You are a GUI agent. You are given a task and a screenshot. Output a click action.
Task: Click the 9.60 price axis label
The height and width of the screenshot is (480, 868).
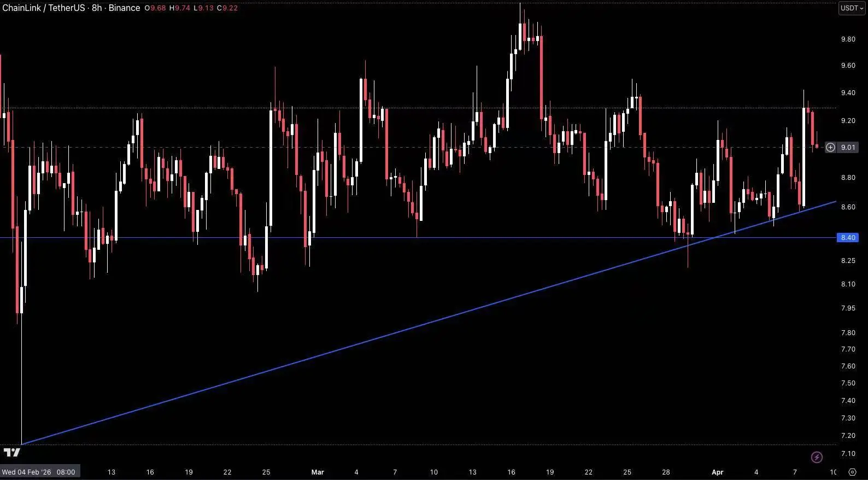click(848, 66)
